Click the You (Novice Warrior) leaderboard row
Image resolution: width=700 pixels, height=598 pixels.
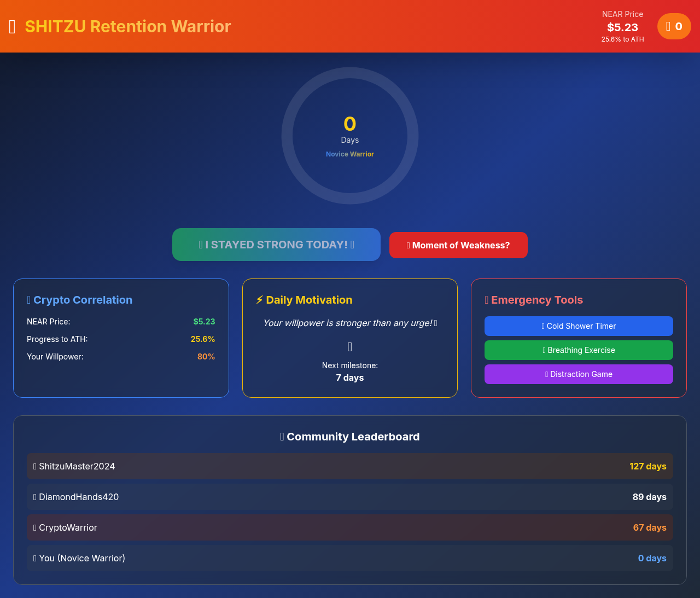(350, 558)
